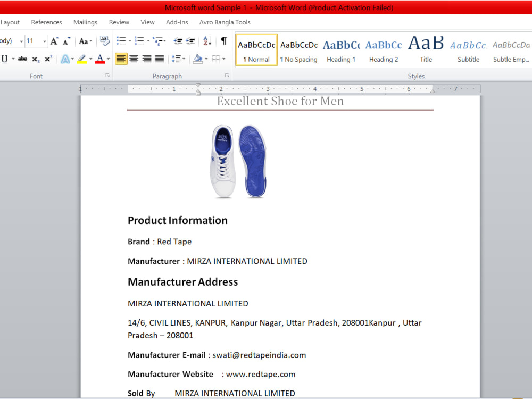This screenshot has height=399, width=532.
Task: Open the font size dropdown arrow
Action: click(x=45, y=41)
